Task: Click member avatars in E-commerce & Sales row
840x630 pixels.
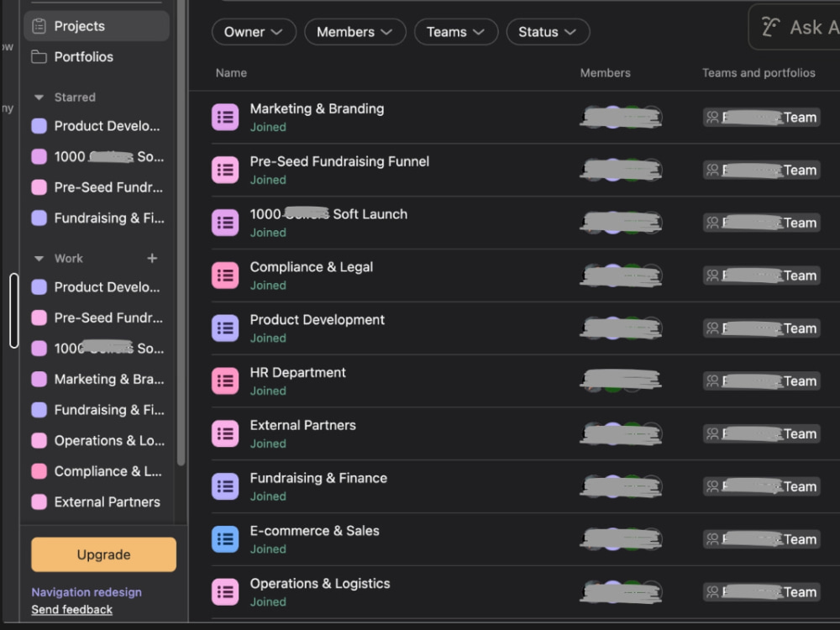Action: point(622,539)
